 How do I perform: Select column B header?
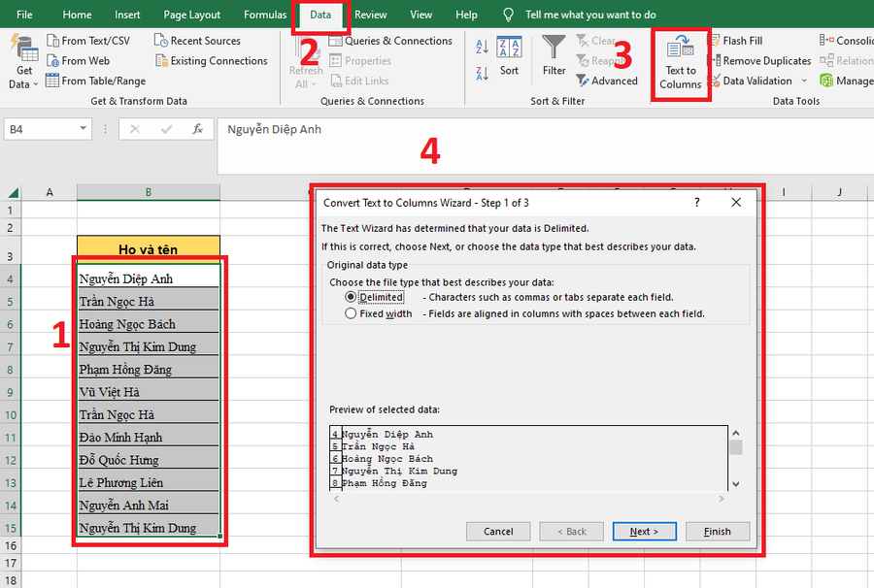tap(149, 192)
